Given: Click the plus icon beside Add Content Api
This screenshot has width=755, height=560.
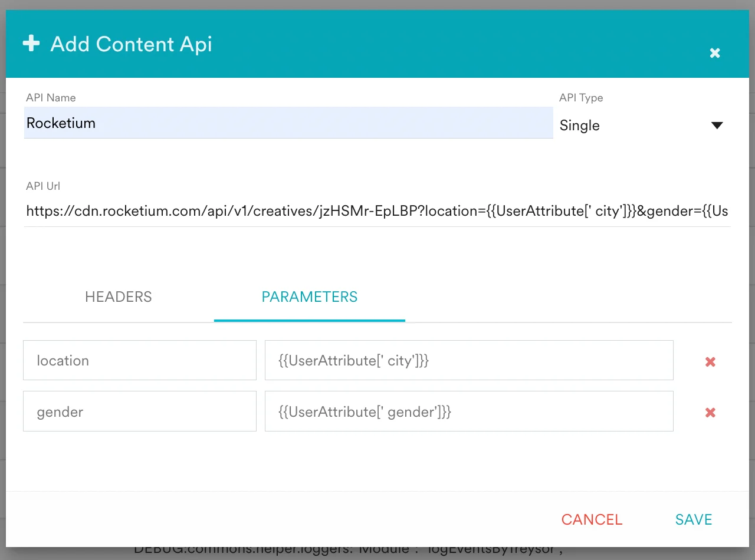Looking at the screenshot, I should (31, 44).
